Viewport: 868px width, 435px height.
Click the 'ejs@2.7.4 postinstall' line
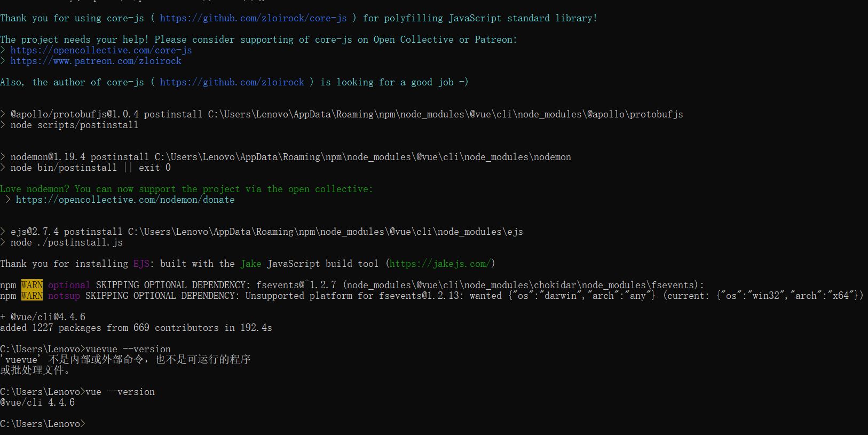262,232
